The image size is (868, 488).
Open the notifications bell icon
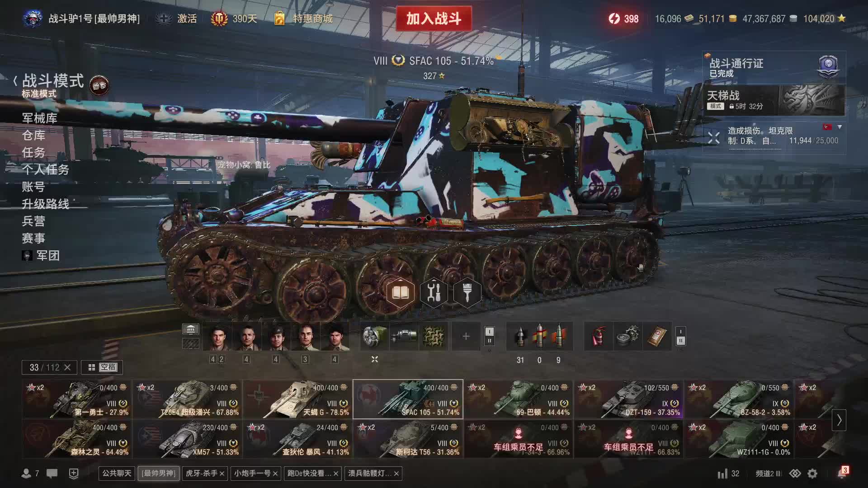point(842,473)
